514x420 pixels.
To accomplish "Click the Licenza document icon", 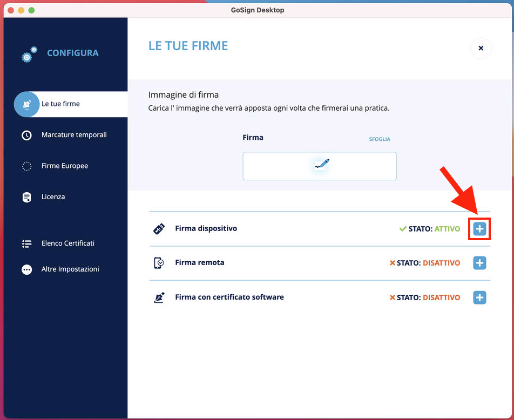I will click(26, 197).
